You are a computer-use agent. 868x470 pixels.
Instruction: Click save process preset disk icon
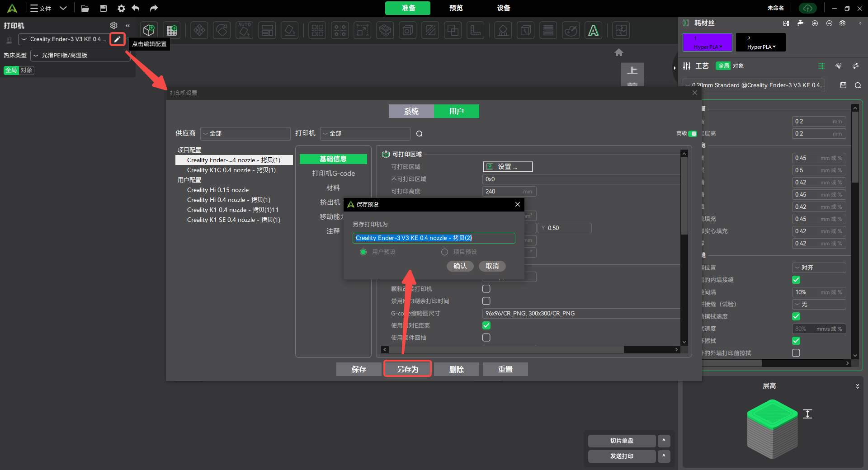(843, 85)
